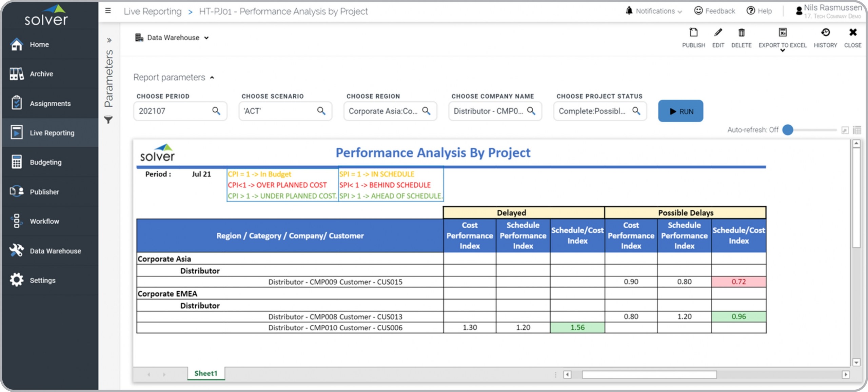Viewport: 868px width, 392px height.
Task: Click the Live Reporting breadcrumb link
Action: tap(153, 12)
